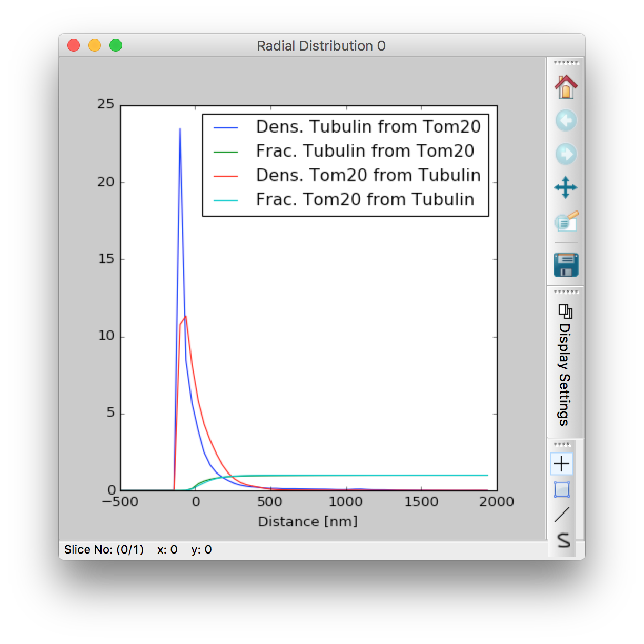644x644 pixels.
Task: Click the blue Dens. Tubulin from Tom20 legend line
Action: point(226,127)
